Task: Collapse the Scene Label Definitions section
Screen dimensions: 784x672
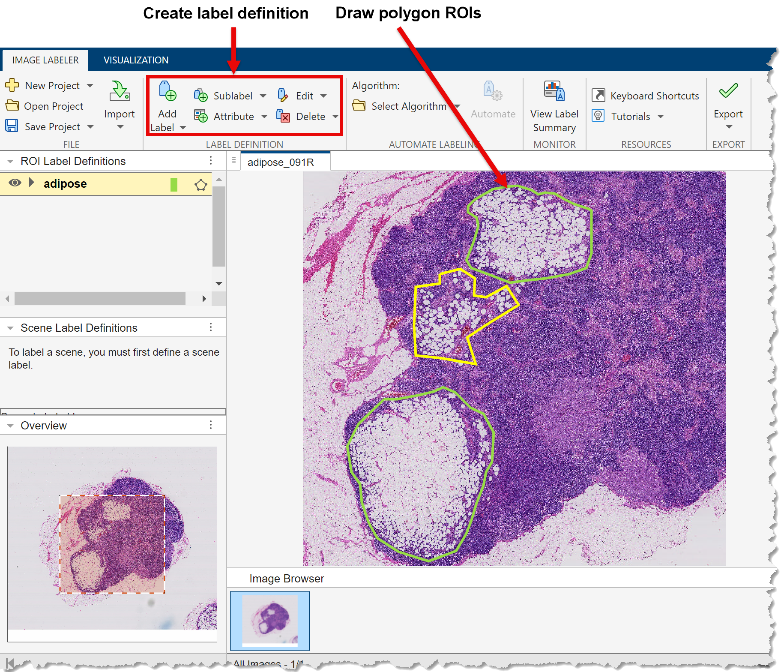Action: click(10, 327)
